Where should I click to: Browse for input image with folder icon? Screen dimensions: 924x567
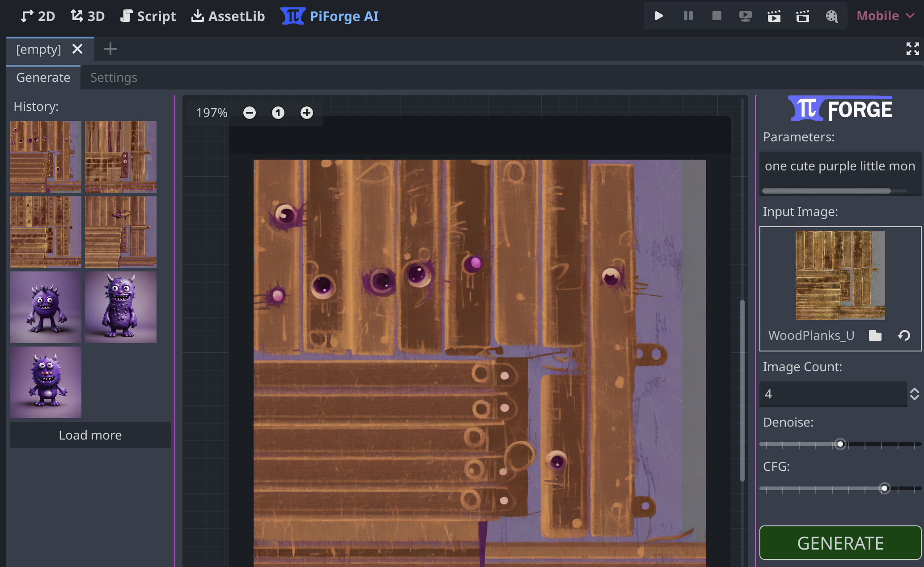tap(875, 335)
